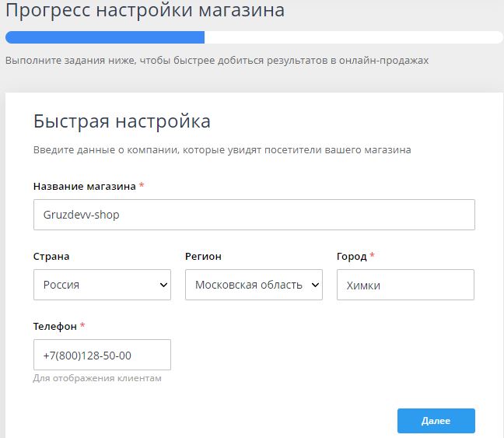Click the label 'Название магазина'
504x438 pixels.
(85, 186)
